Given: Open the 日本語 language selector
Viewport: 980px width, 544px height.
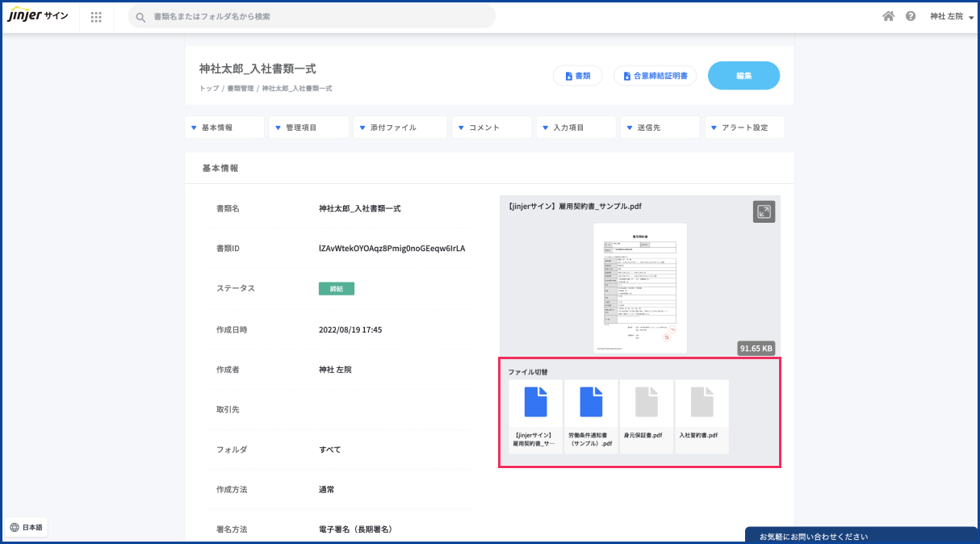Looking at the screenshot, I should coord(27,527).
